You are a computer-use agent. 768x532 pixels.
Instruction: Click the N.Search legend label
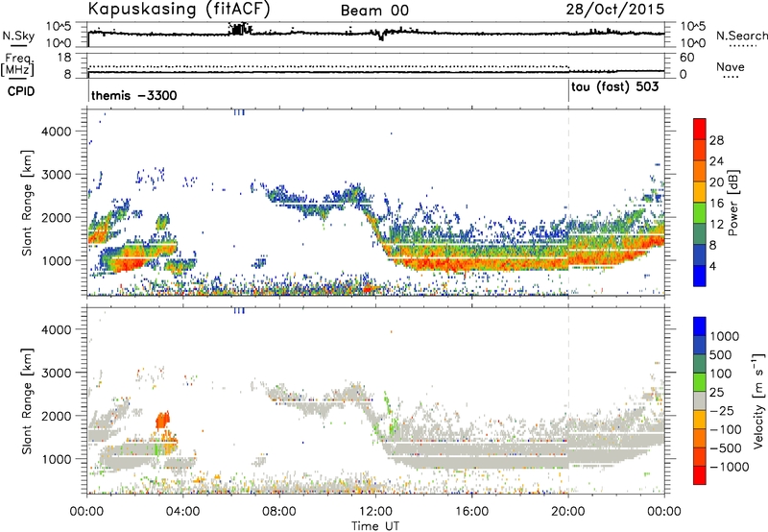[x=741, y=36]
